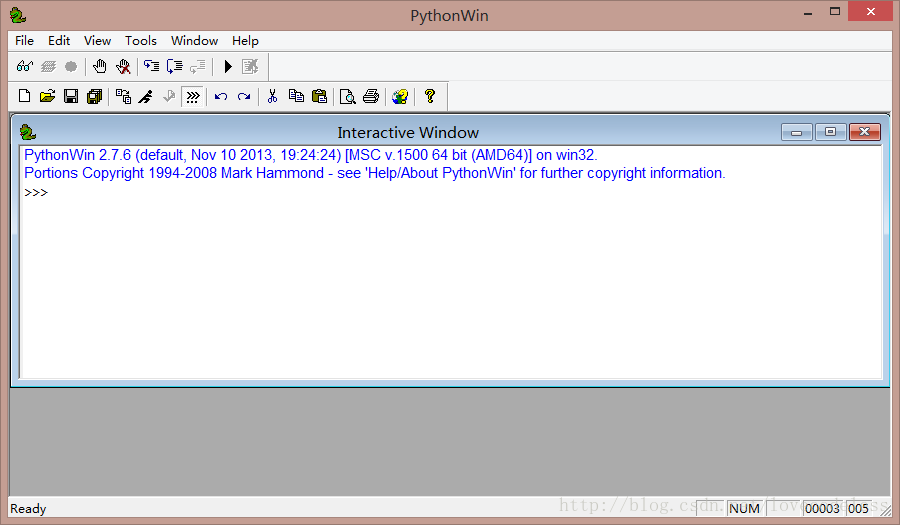900x525 pixels.
Task: Maximize the PythonWin main window
Action: (835, 11)
